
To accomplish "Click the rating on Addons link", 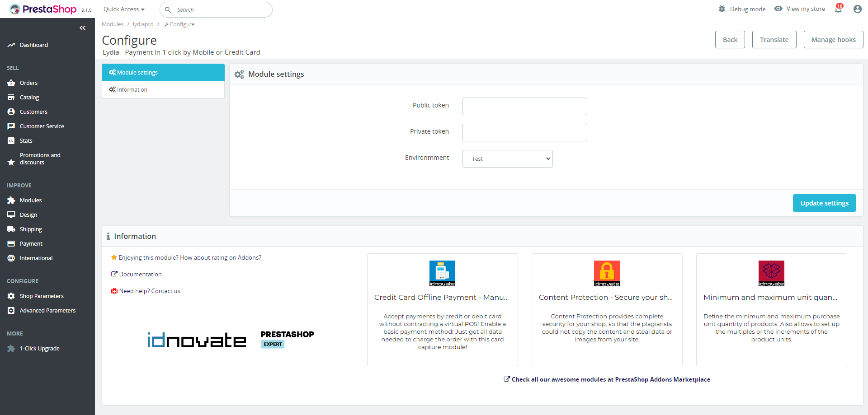I will [186, 258].
